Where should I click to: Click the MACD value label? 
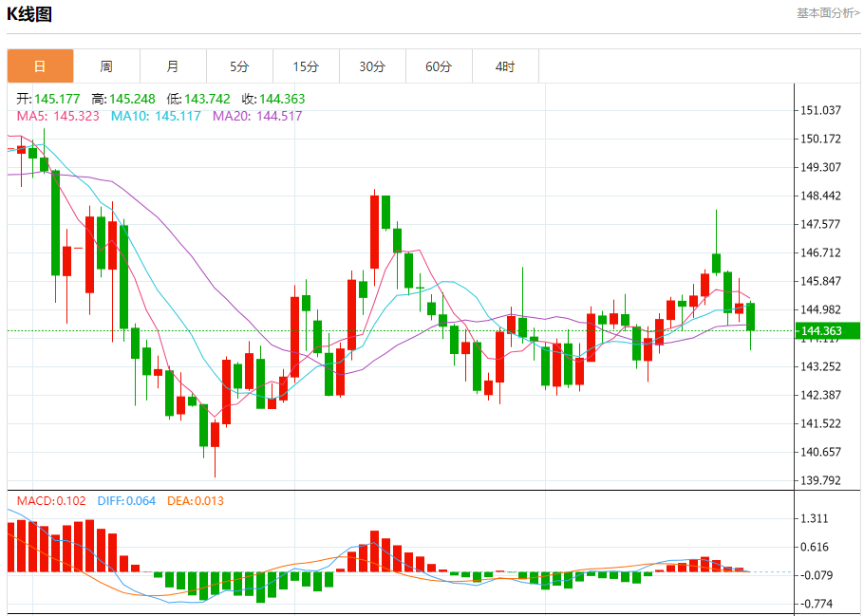pos(50,501)
